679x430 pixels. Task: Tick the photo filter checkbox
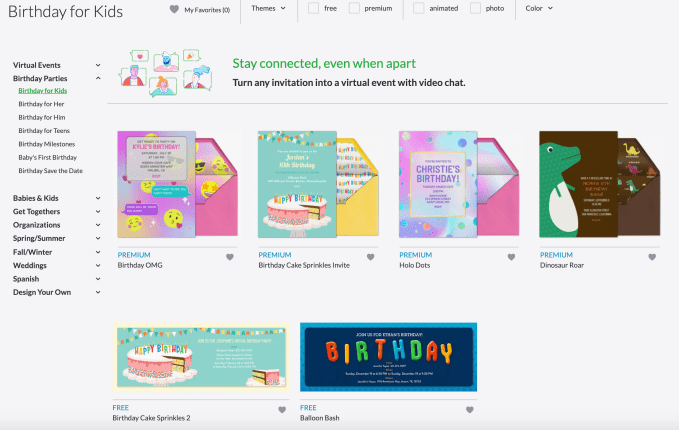(x=475, y=8)
